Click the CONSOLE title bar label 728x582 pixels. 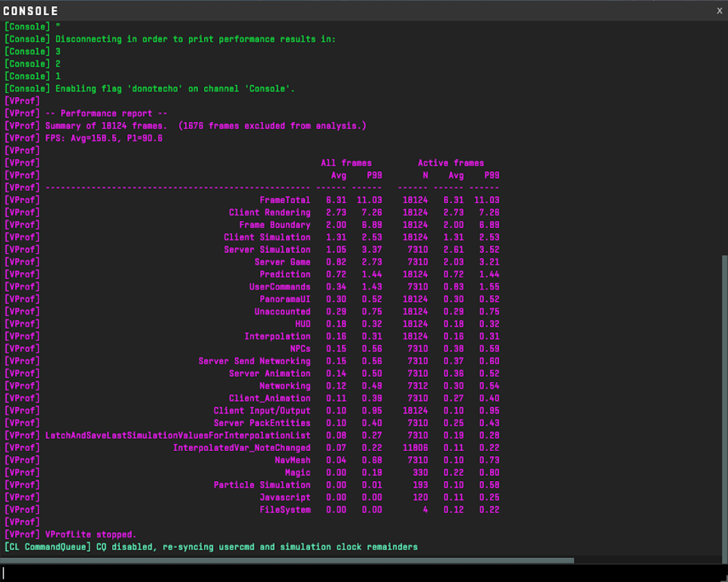coord(30,11)
